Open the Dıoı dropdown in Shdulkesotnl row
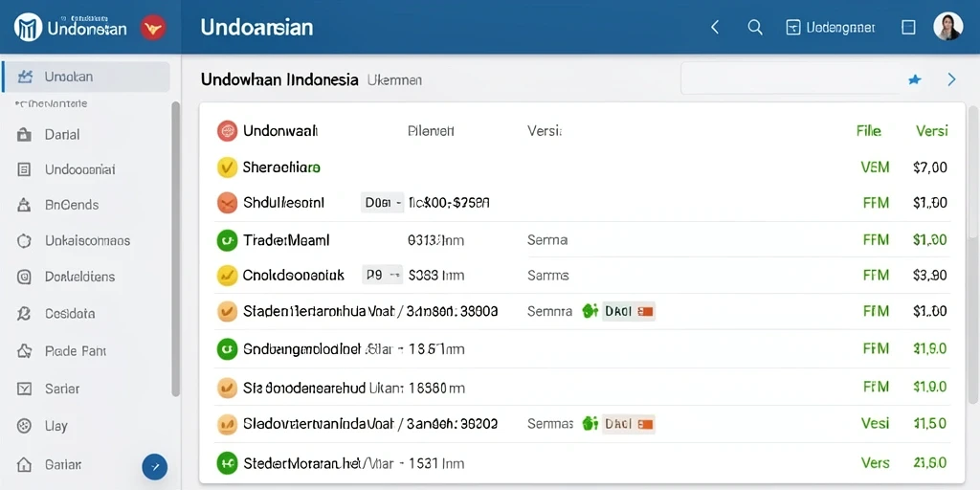980x490 pixels. [382, 203]
